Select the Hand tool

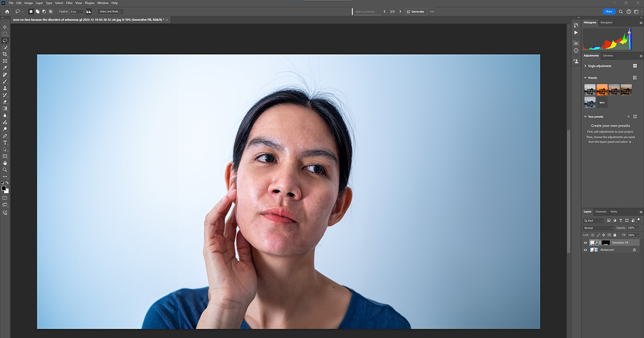pyautogui.click(x=5, y=163)
